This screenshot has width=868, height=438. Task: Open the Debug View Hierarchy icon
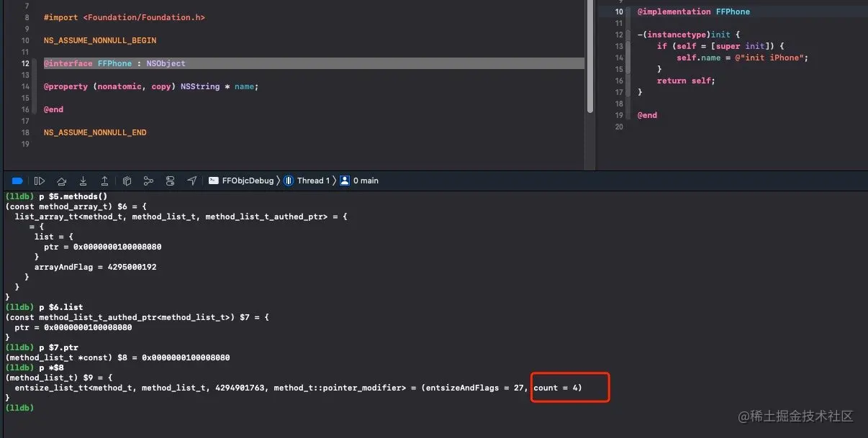[x=127, y=181]
